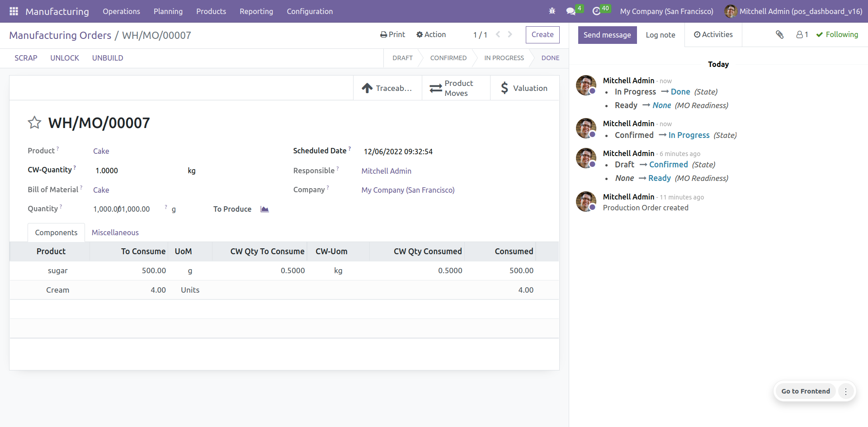Open the apps grid menu icon
Image resolution: width=868 pixels, height=427 pixels.
14,11
